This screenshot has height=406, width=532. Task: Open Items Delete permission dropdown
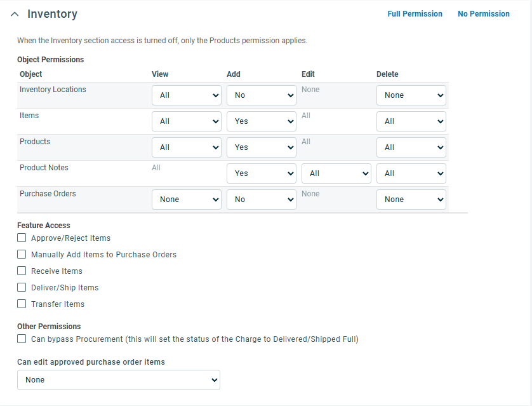tap(411, 121)
